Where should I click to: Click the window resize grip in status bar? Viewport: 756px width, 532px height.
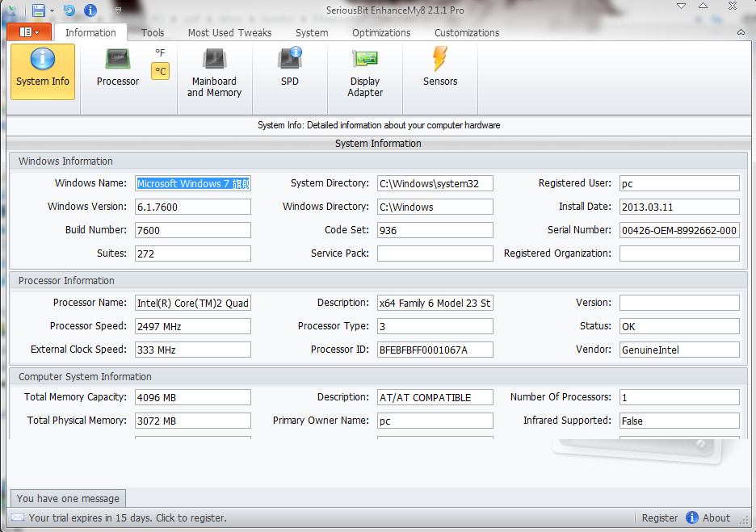point(745,521)
